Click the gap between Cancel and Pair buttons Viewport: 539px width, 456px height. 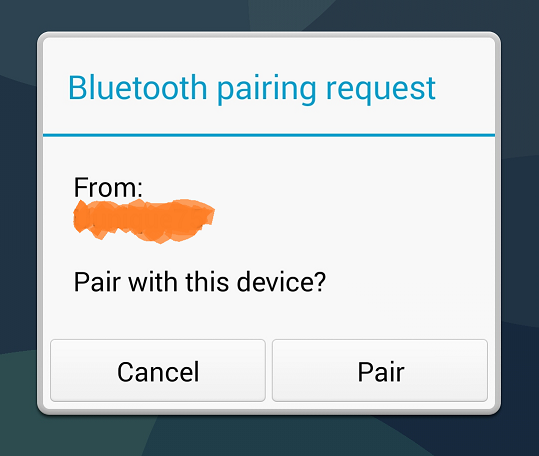(269, 370)
